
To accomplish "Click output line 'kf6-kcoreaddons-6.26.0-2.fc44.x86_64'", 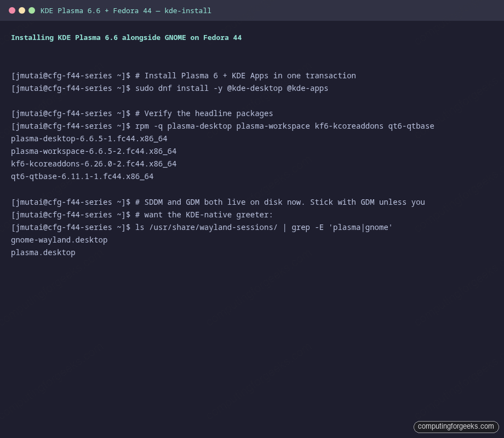I will [x=94, y=164].
